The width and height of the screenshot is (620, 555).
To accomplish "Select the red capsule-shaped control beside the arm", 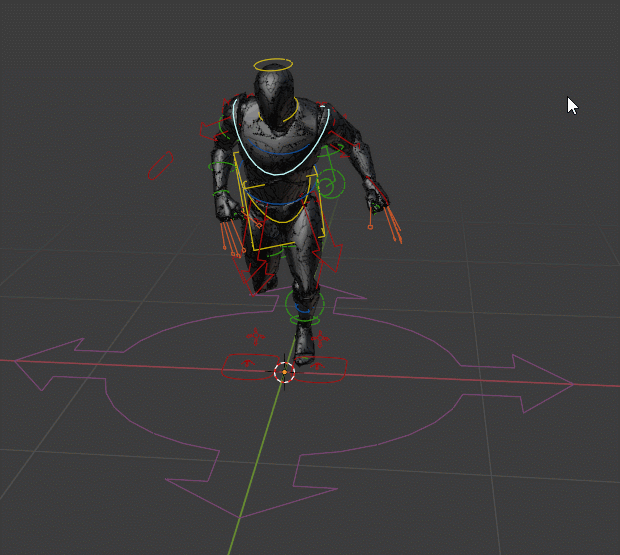I will click(x=161, y=166).
